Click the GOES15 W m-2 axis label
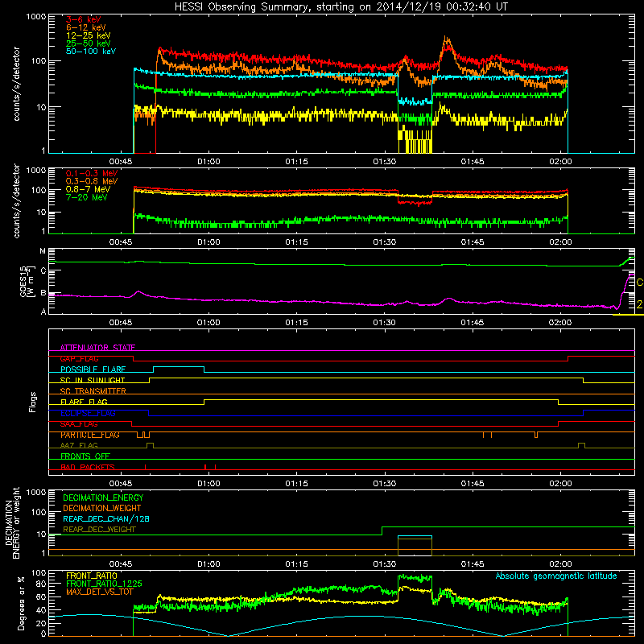This screenshot has width=644, height=644. 27,281
